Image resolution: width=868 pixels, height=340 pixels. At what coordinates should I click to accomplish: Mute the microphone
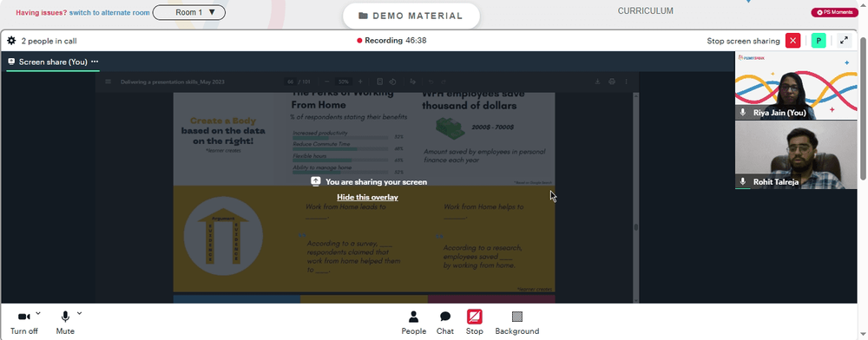point(65,323)
